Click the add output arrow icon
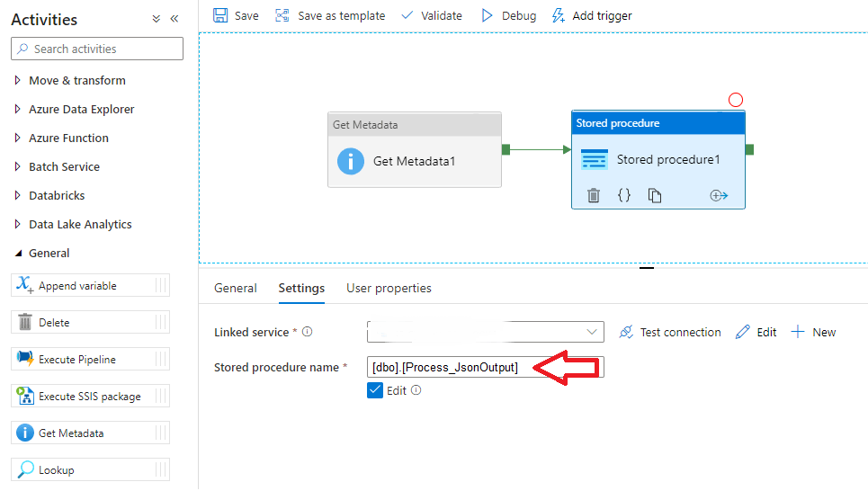This screenshot has height=500, width=868. (x=719, y=195)
